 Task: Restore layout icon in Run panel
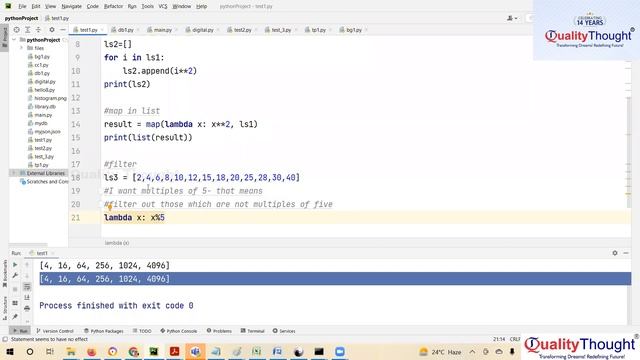coord(15,303)
